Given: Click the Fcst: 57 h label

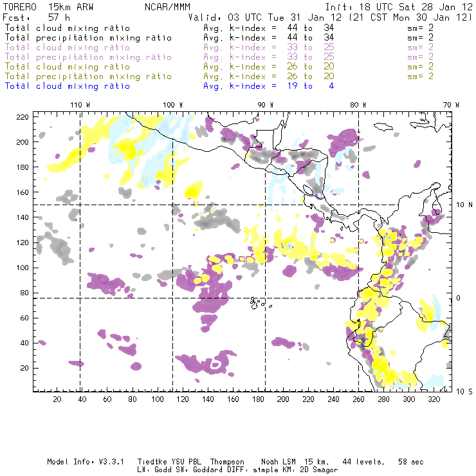Looking at the screenshot, I should click(x=32, y=17).
